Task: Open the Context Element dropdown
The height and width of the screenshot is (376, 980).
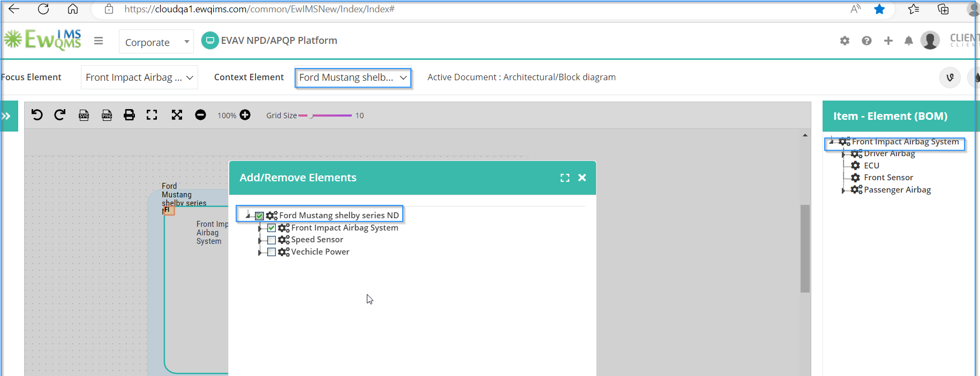Action: pos(353,78)
